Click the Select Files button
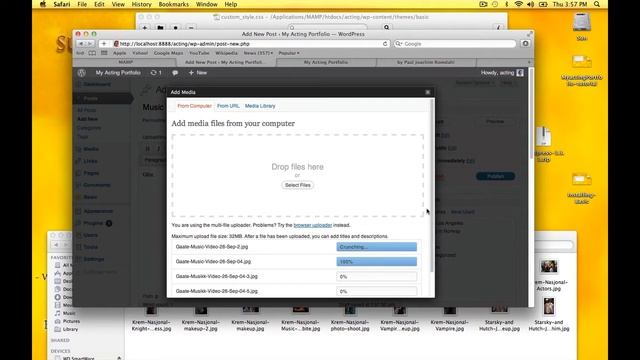Viewport: 640px width, 360px height. 298,185
